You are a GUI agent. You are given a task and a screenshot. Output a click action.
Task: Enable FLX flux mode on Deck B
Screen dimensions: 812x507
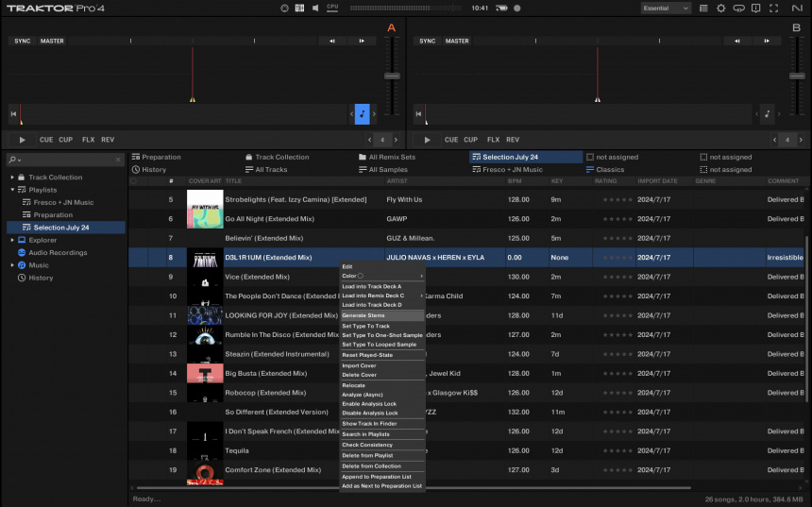coord(494,140)
